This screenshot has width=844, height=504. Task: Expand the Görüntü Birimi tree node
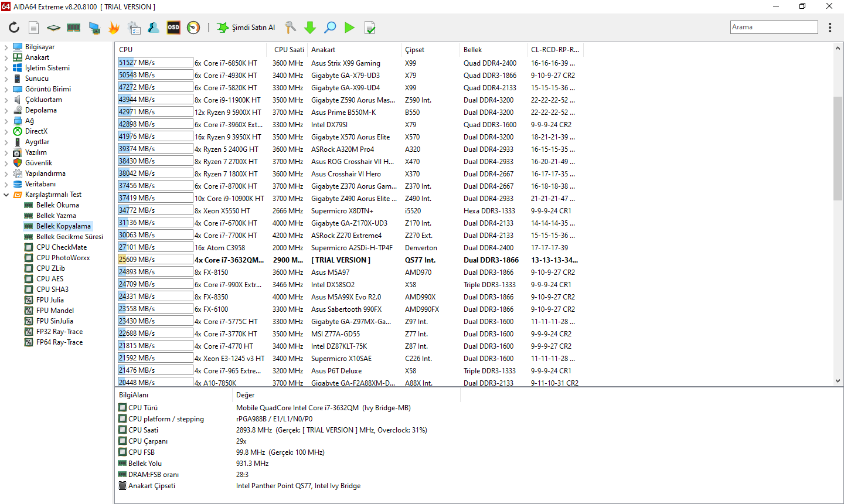(x=6, y=89)
